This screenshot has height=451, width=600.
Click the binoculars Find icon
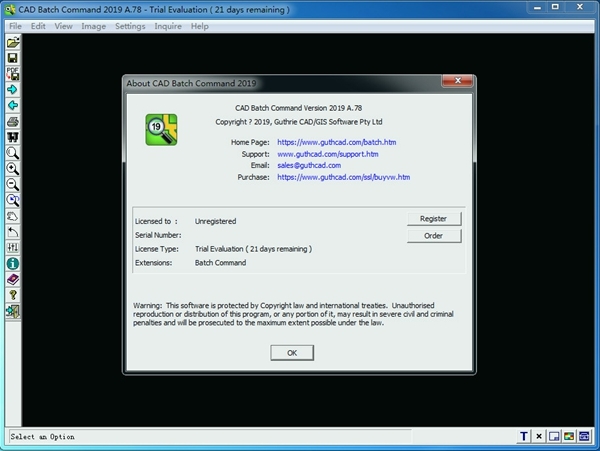tap(13, 137)
